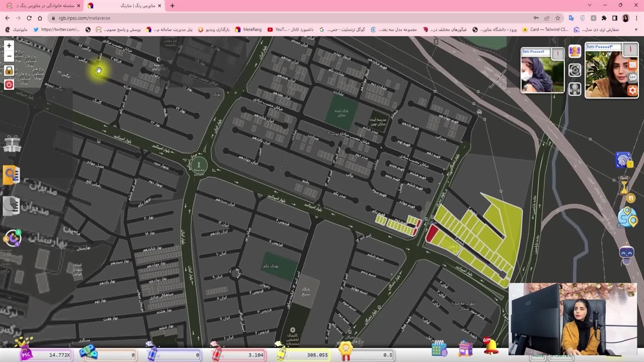Open the gift box rewards

coord(12,144)
